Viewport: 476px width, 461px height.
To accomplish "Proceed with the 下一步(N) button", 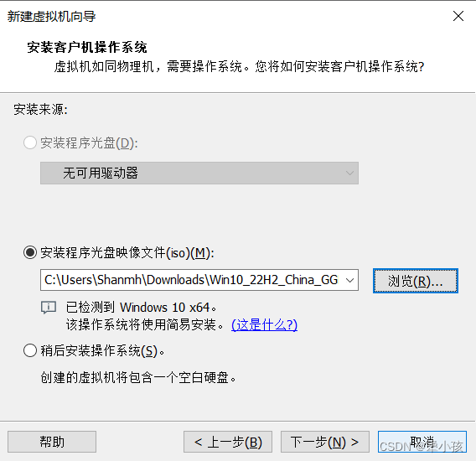I will [x=325, y=442].
